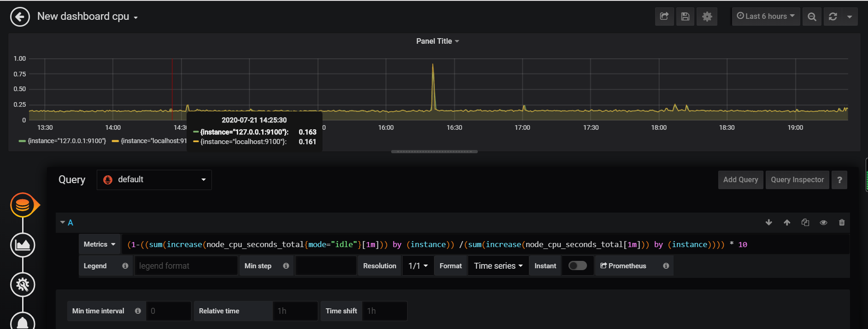This screenshot has width=868, height=329.
Task: Open dashboard settings gear icon
Action: coord(707,17)
